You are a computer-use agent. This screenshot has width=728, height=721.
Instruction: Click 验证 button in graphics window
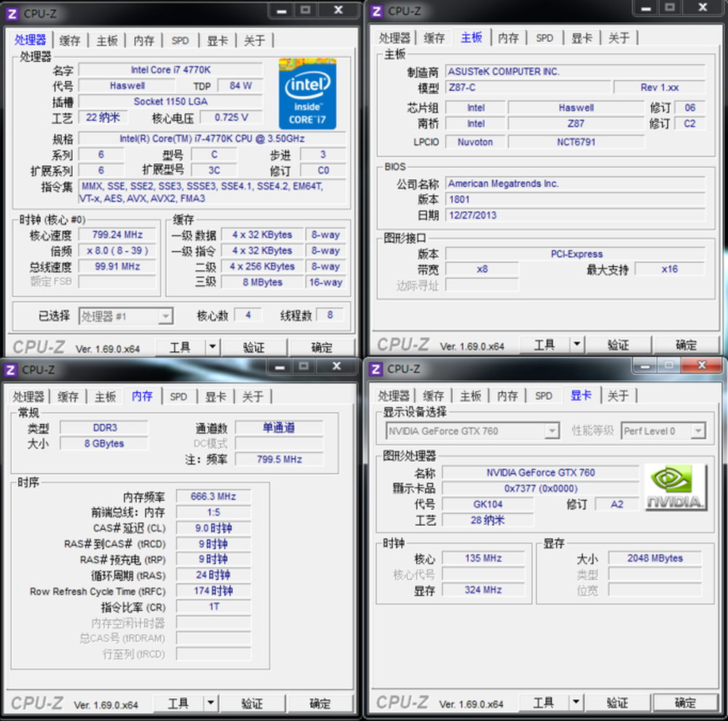[x=617, y=702]
